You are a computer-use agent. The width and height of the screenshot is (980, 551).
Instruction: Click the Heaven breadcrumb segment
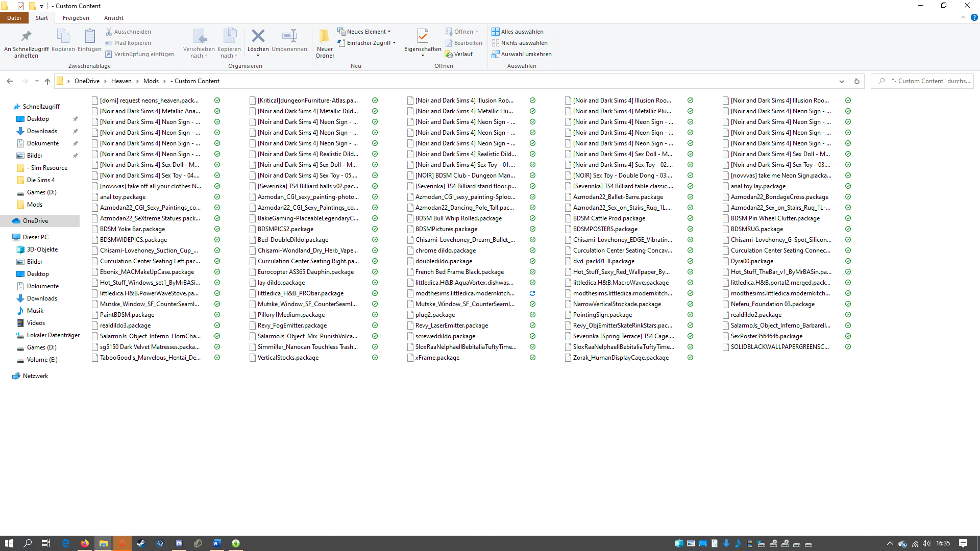click(121, 81)
